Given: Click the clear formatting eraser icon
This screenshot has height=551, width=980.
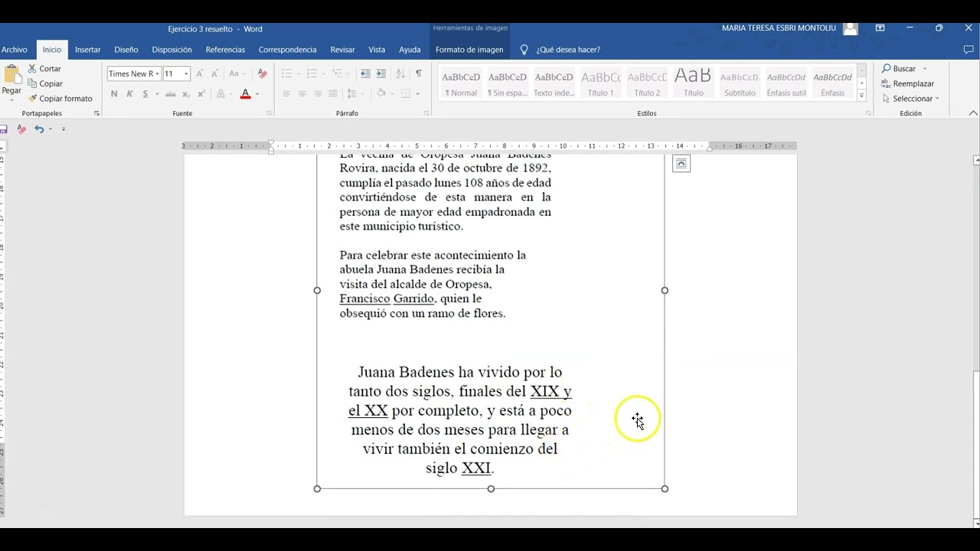Looking at the screenshot, I should pyautogui.click(x=263, y=74).
